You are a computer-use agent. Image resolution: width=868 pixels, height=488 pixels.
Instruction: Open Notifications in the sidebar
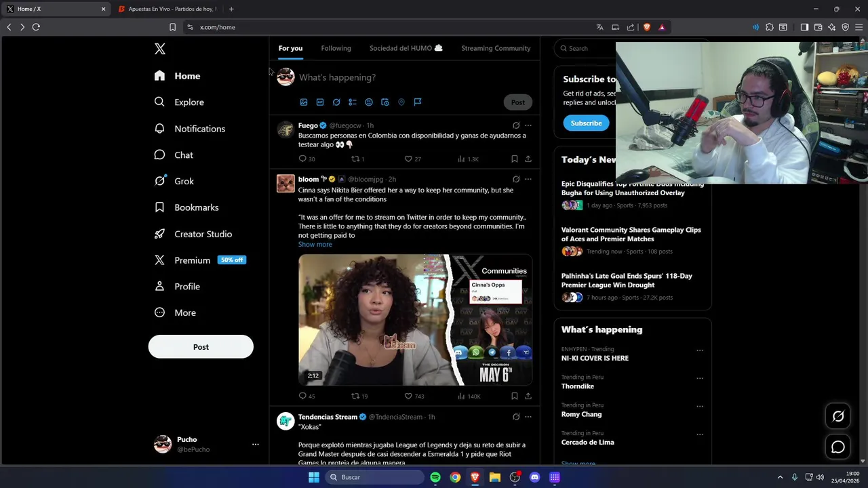189,129
